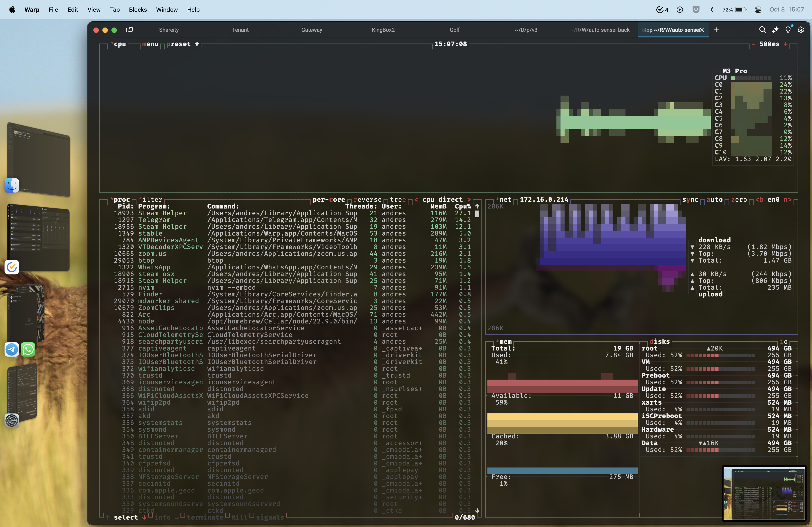Select previous sort column left arrow
Screen dimensions: 812x527
pos(416,199)
